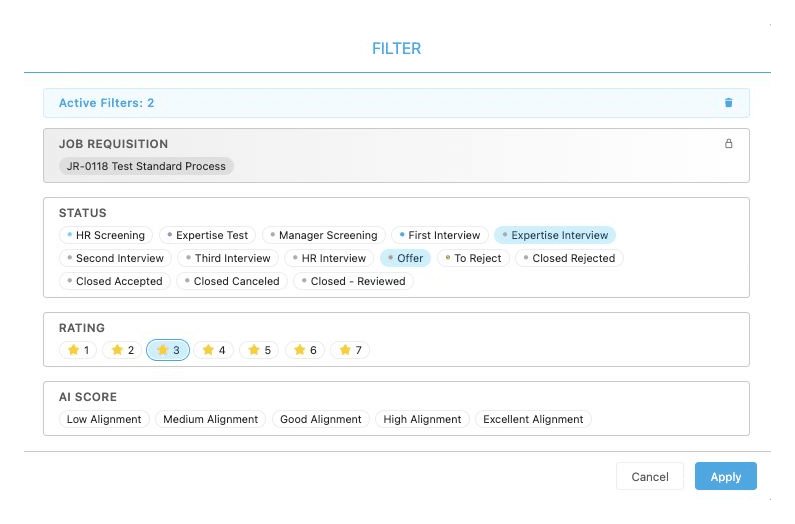
Task: Choose Low Alignment AI score
Action: tap(104, 420)
